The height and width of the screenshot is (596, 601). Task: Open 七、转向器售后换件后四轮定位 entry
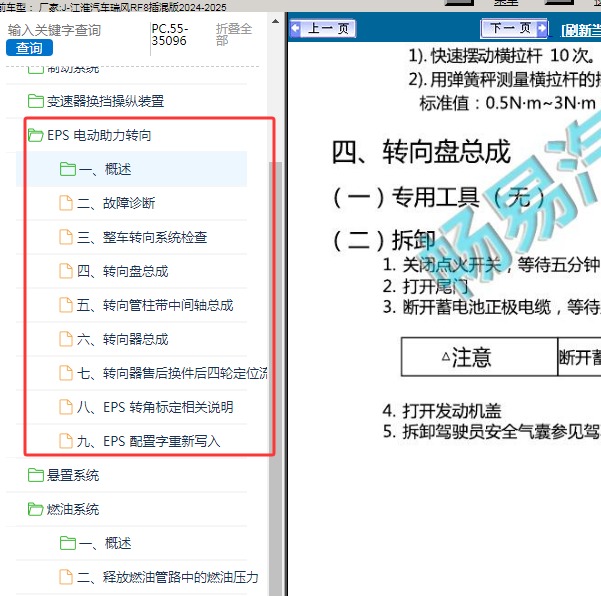(172, 373)
